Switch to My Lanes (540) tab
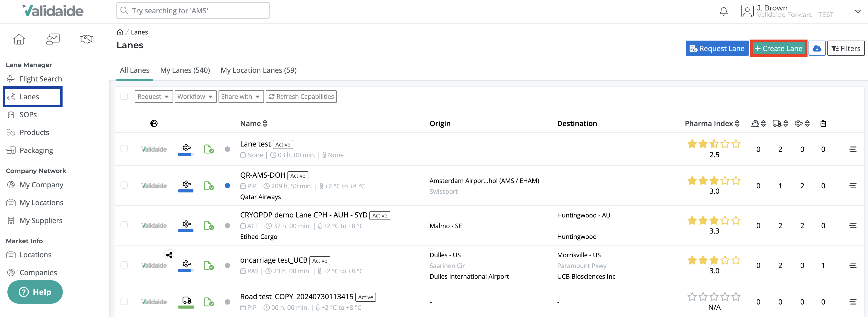This screenshot has width=868, height=317. coord(185,70)
